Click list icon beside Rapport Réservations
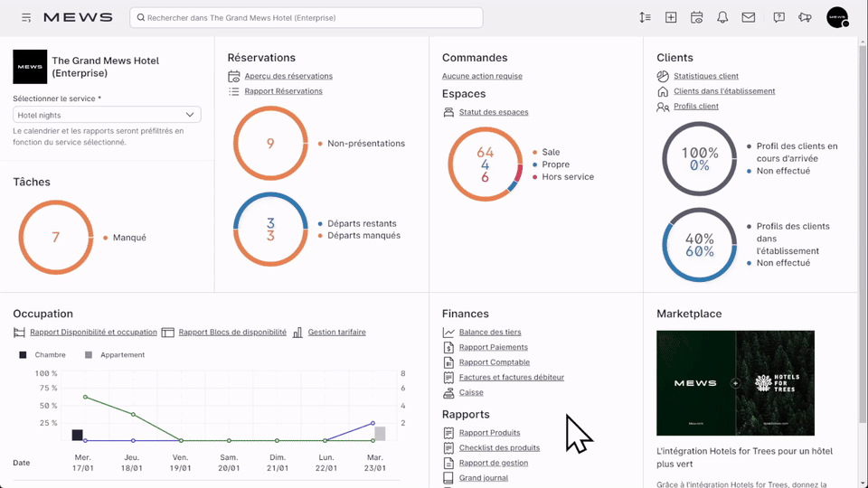Screen dimensions: 868x488 click(x=234, y=91)
